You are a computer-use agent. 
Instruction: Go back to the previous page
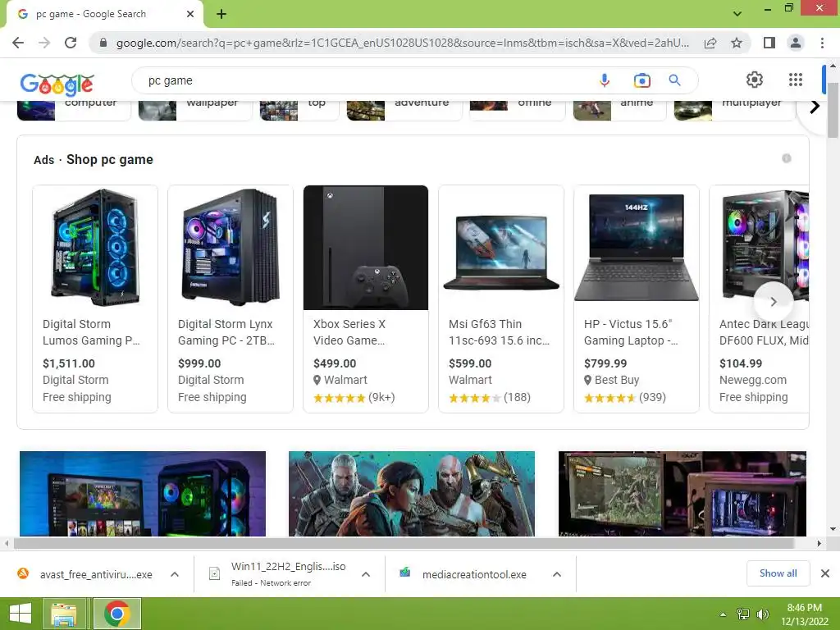(18, 43)
